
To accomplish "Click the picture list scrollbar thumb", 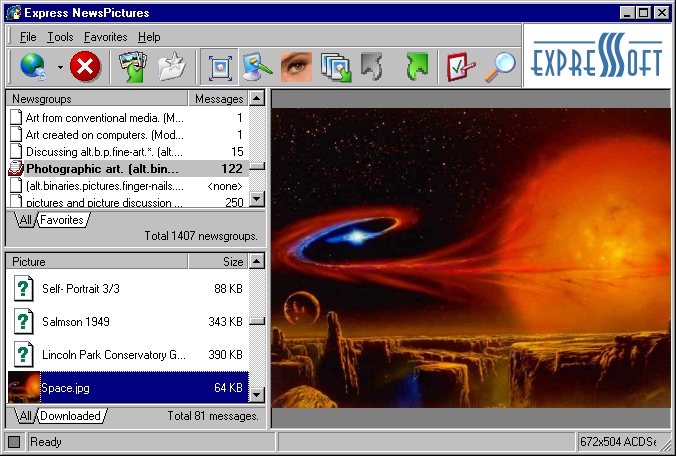I will click(257, 321).
